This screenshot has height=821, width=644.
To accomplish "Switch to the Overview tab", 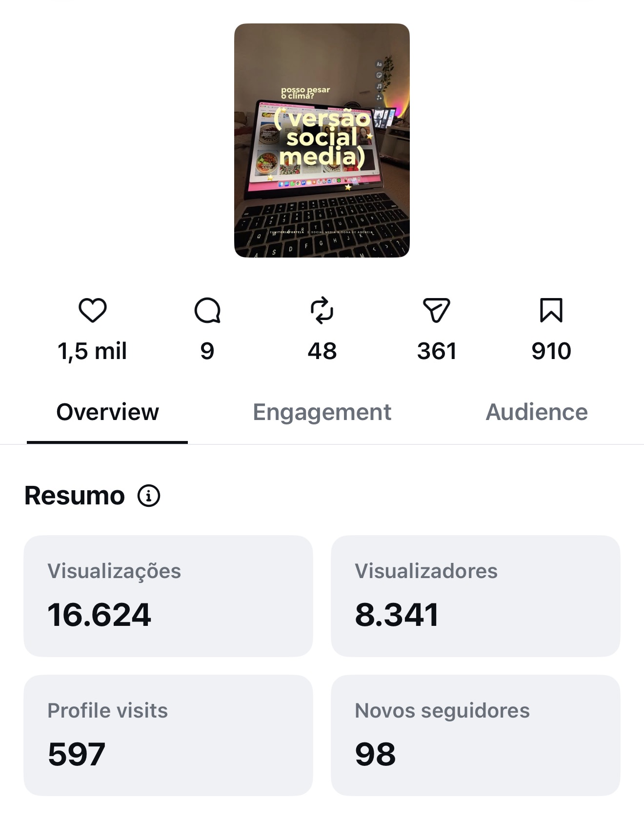I will click(107, 412).
